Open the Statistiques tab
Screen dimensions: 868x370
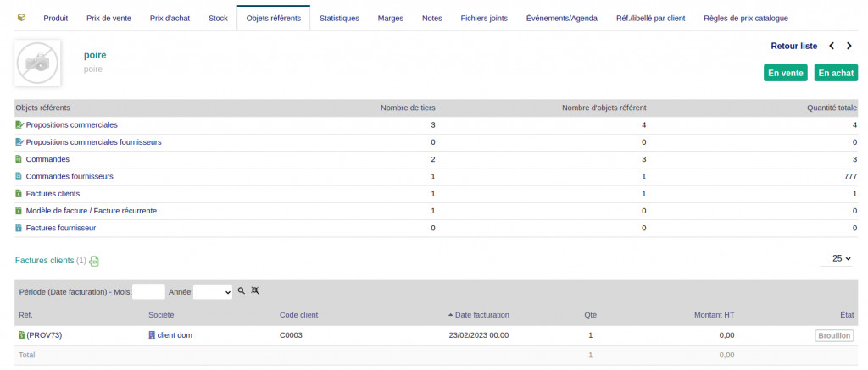[339, 19]
